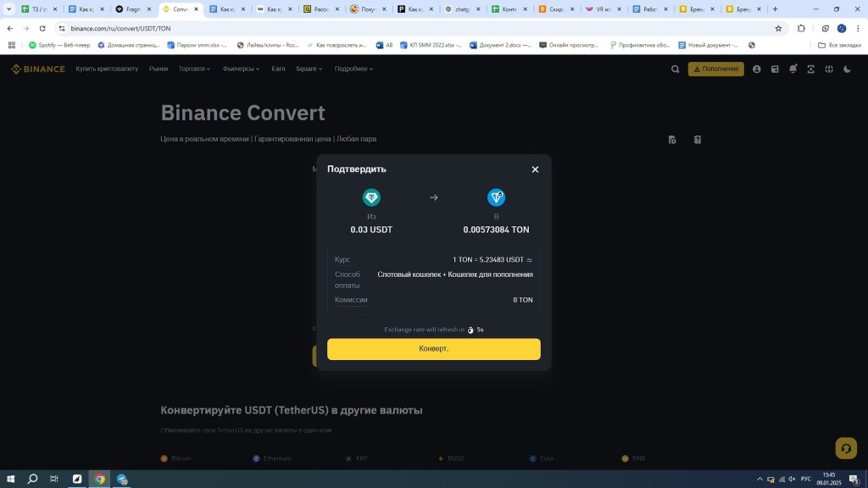Click the Bitcoin conversion link
The height and width of the screenshot is (488, 868).
(176, 458)
